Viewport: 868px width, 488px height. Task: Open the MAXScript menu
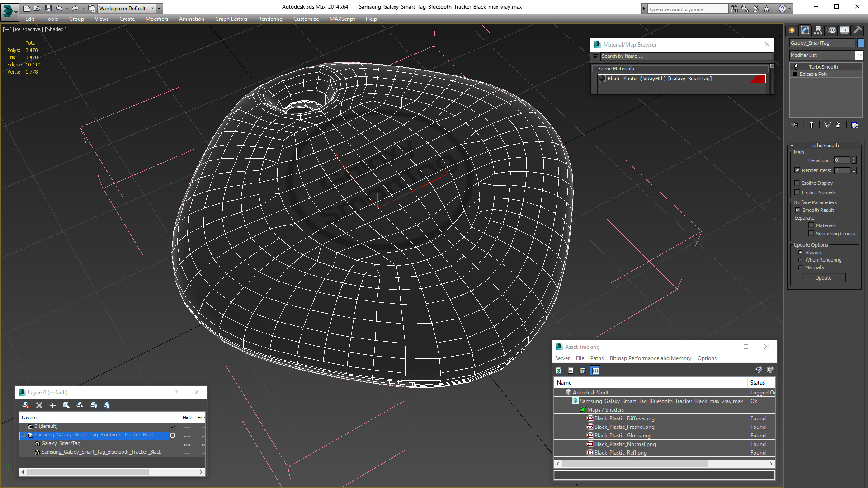(x=342, y=19)
